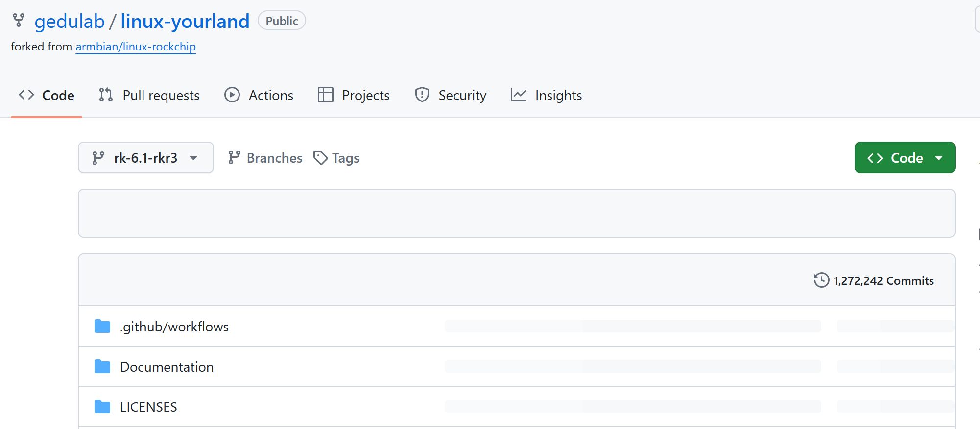Click the Insights graph icon

pos(519,95)
